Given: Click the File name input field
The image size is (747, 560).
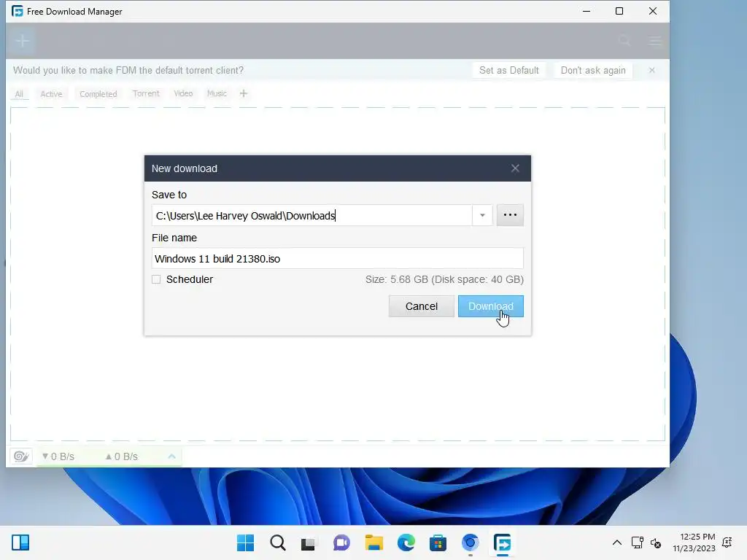Looking at the screenshot, I should 337,259.
